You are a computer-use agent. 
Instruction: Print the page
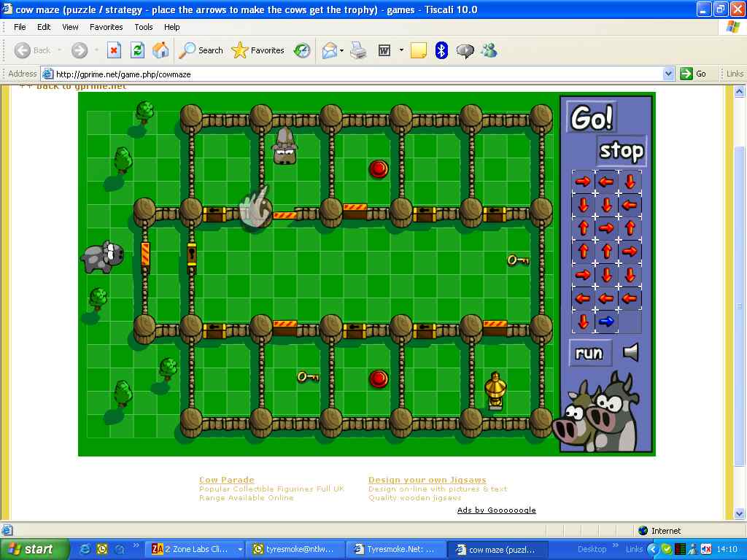358,50
